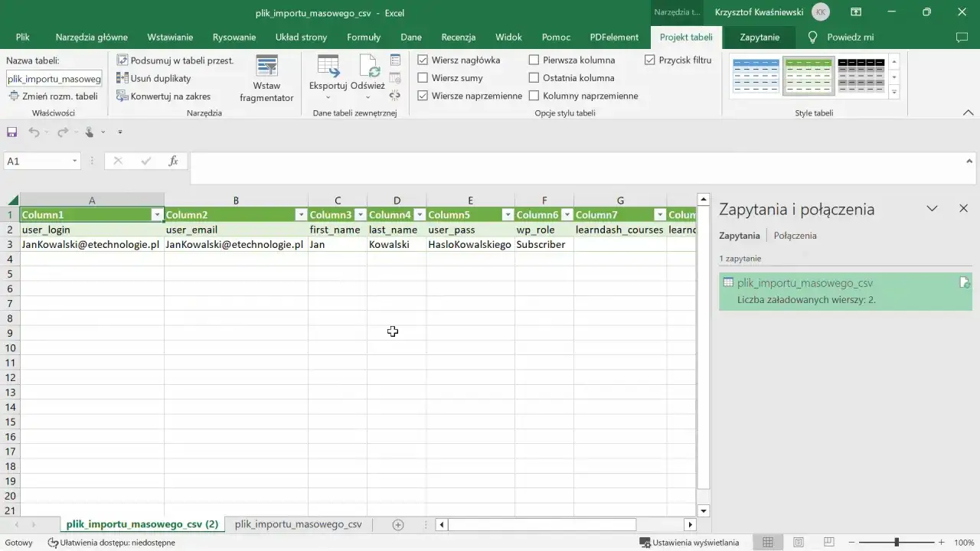The height and width of the screenshot is (551, 980).
Task: Select sheet tab plik_importu_masowego_csv
Action: coord(298,524)
